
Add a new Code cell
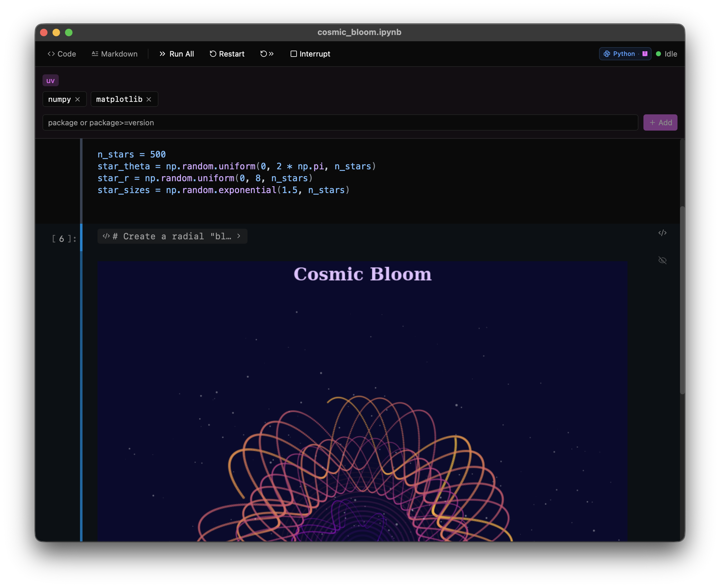[x=62, y=54]
